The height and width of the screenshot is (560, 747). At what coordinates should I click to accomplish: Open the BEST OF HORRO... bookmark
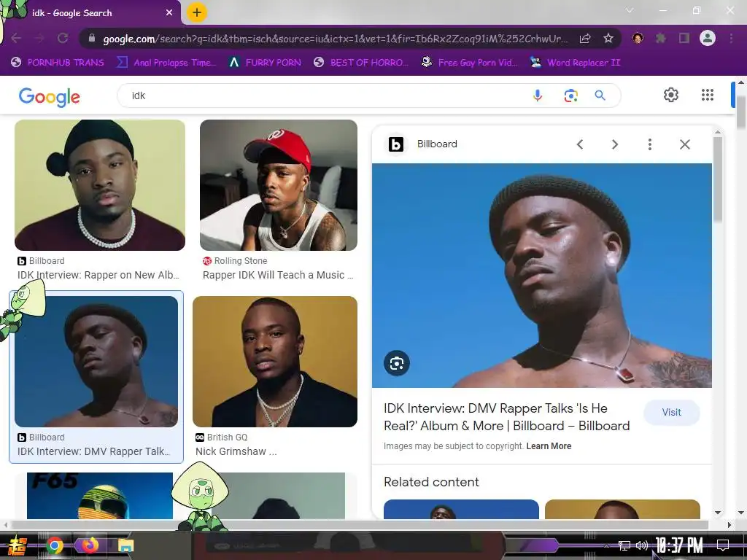[360, 63]
